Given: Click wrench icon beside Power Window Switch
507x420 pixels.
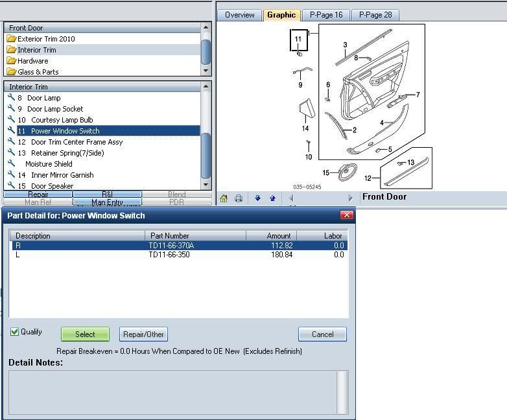Looking at the screenshot, I should click(x=11, y=130).
